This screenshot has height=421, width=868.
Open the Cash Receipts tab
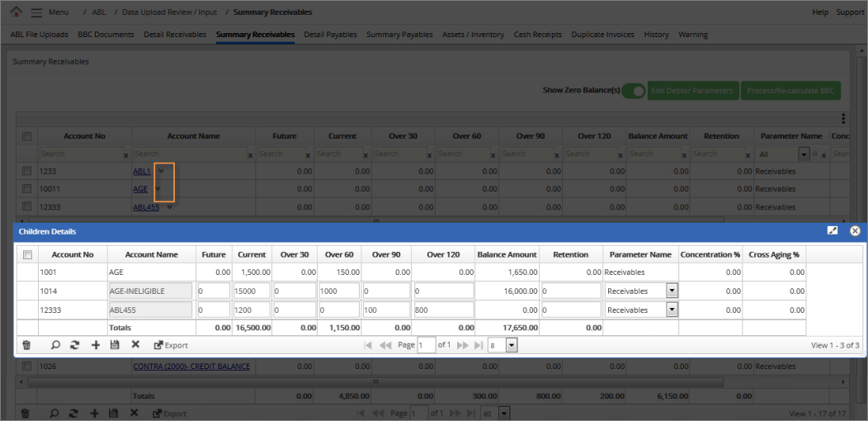tap(537, 35)
